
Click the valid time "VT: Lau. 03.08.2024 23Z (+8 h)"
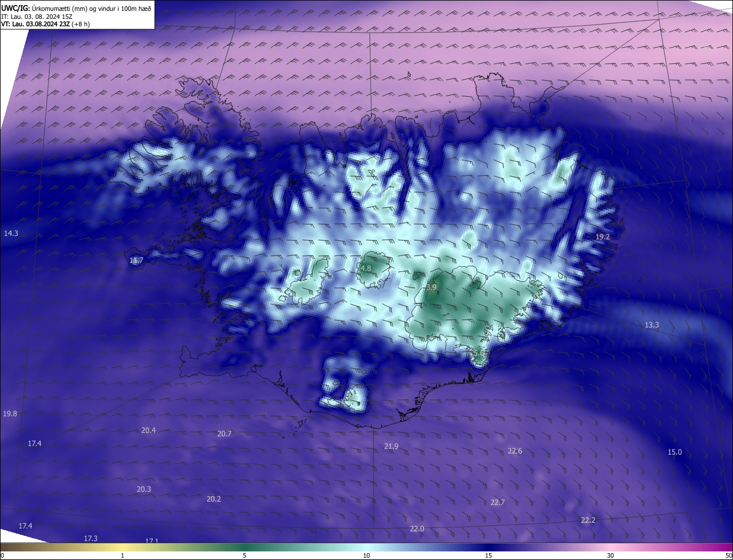[45, 24]
